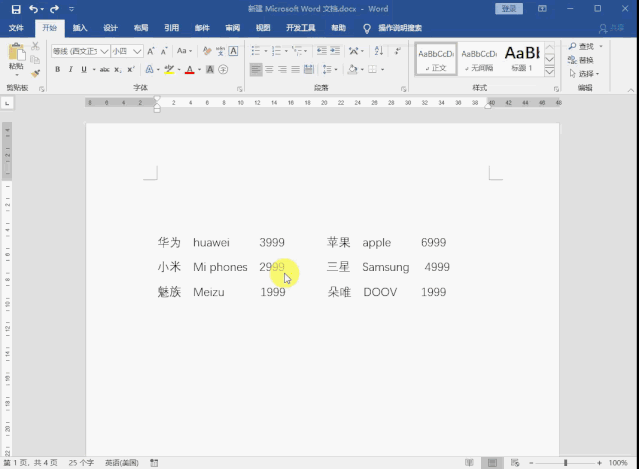Select the Format Painter brush
The image size is (639, 469).
(x=35, y=73)
